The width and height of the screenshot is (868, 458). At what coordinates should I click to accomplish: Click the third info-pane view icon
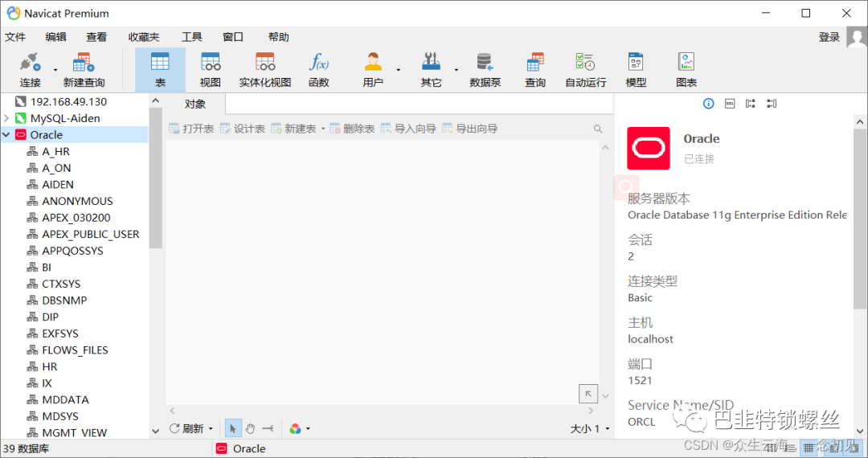[751, 104]
